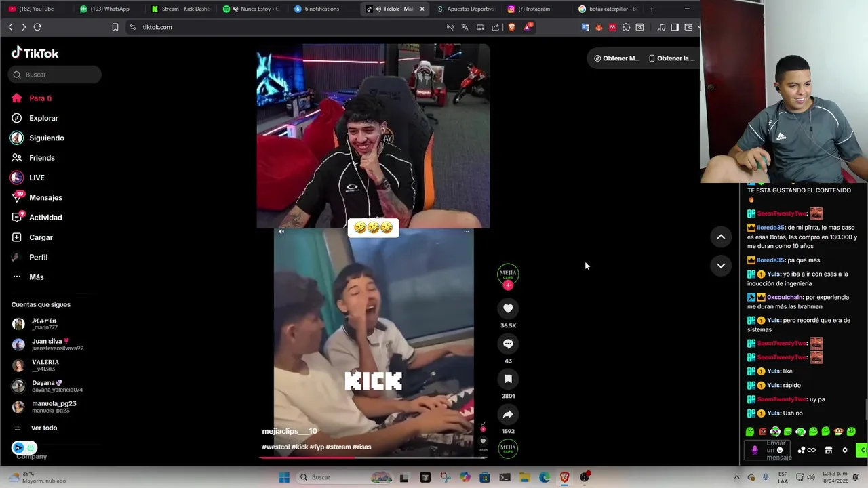Click the #westcol hashtag
This screenshot has width=868, height=488.
[275, 447]
